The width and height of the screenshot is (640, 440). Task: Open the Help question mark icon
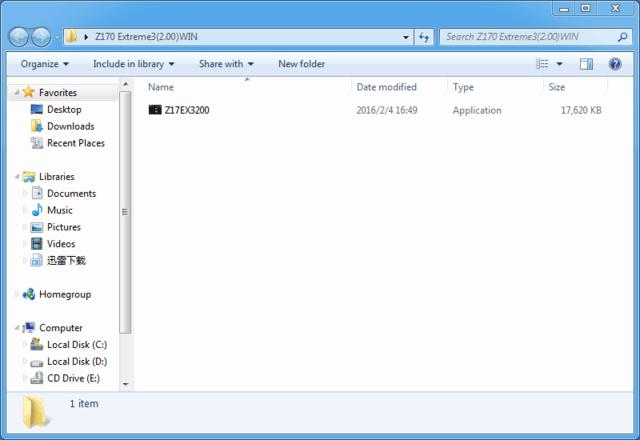[x=615, y=64]
